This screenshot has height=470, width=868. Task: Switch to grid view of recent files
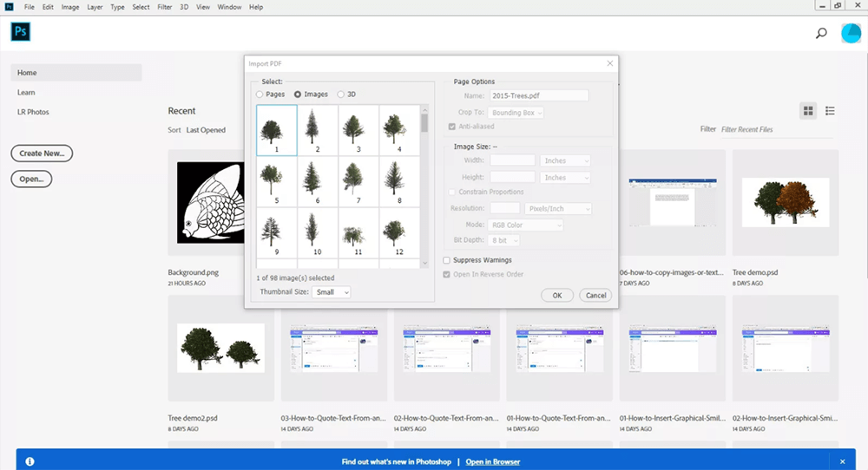tap(808, 111)
